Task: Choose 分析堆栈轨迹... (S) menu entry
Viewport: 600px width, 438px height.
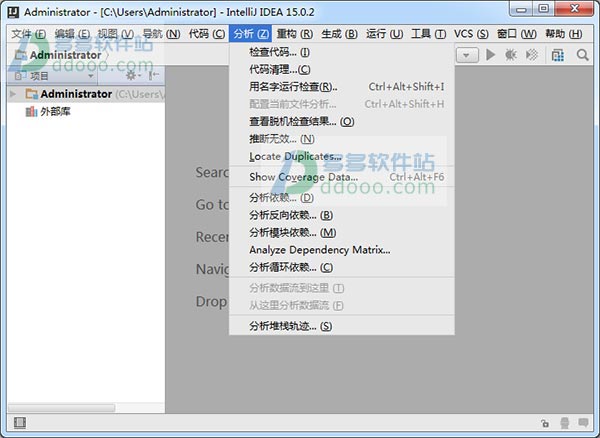Action: point(342,326)
